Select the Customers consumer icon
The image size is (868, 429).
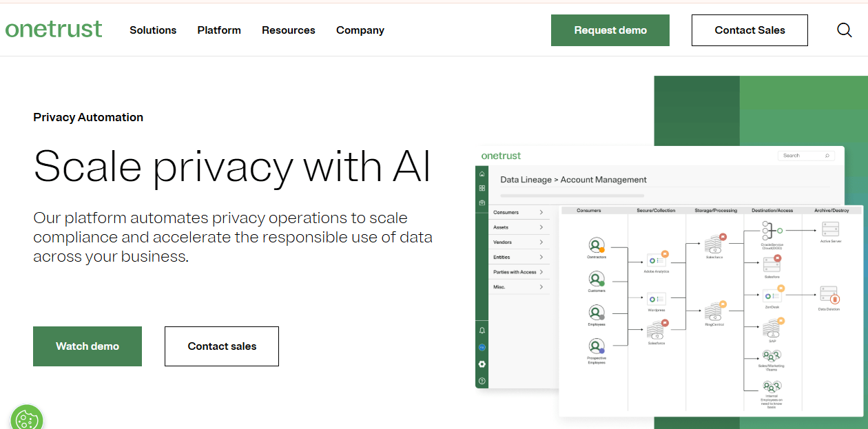tap(597, 279)
